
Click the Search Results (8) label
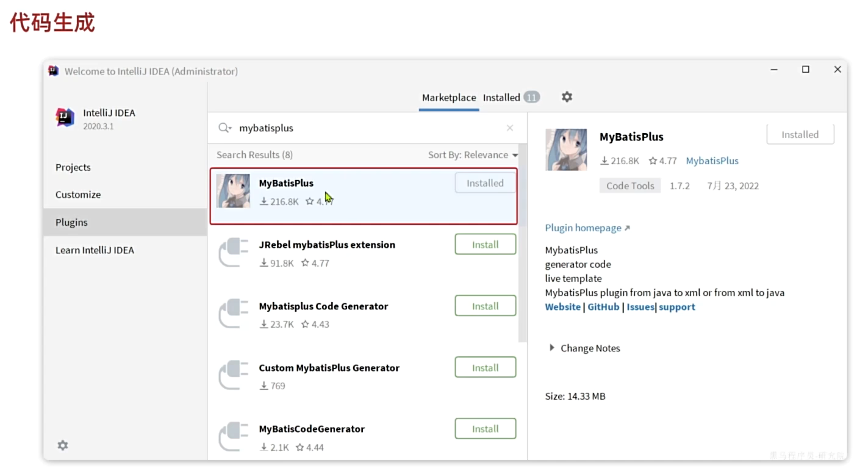point(254,155)
